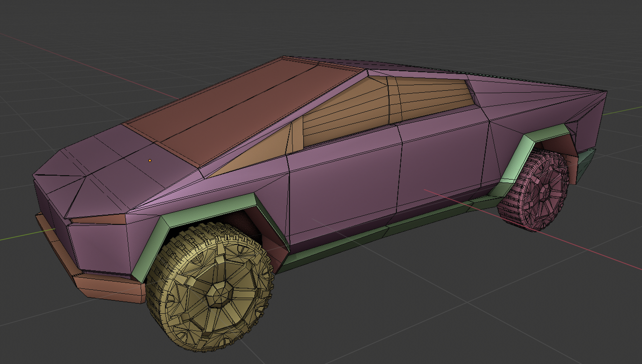
Task: Select the red front bumper piece
Action: (x=93, y=273)
